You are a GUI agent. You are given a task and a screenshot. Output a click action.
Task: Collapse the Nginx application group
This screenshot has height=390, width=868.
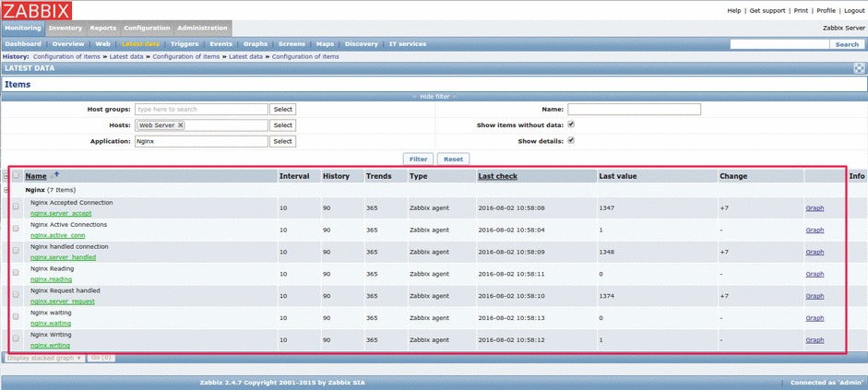[x=6, y=190]
